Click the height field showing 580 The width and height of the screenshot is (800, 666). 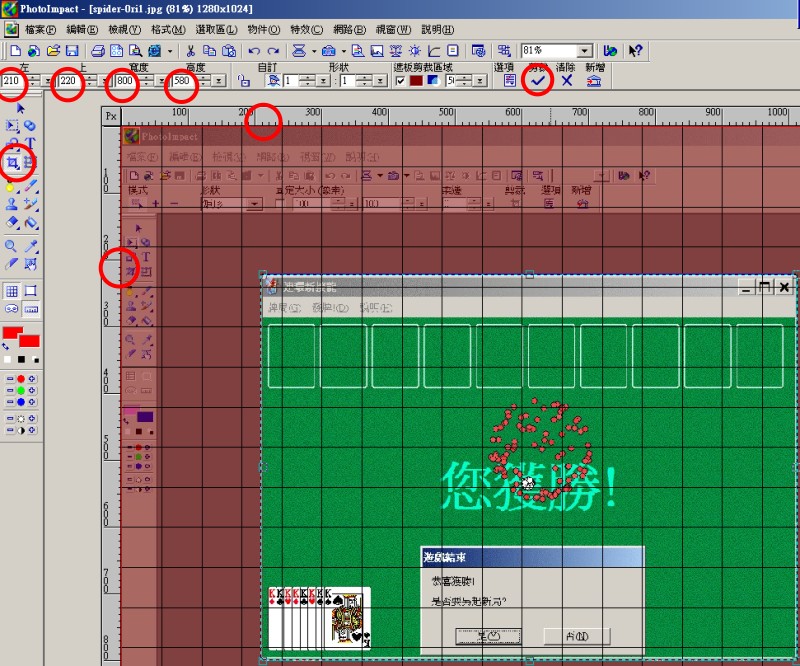click(184, 81)
